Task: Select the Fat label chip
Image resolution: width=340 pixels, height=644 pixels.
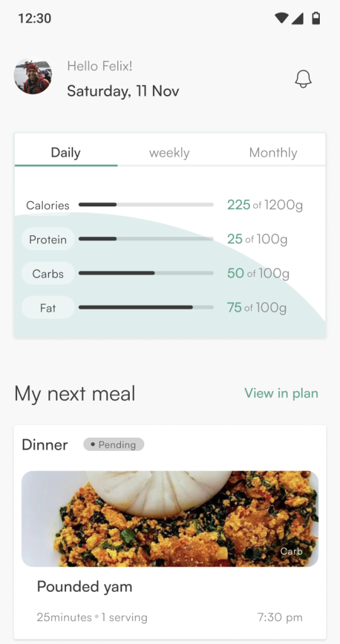Action: click(x=48, y=308)
